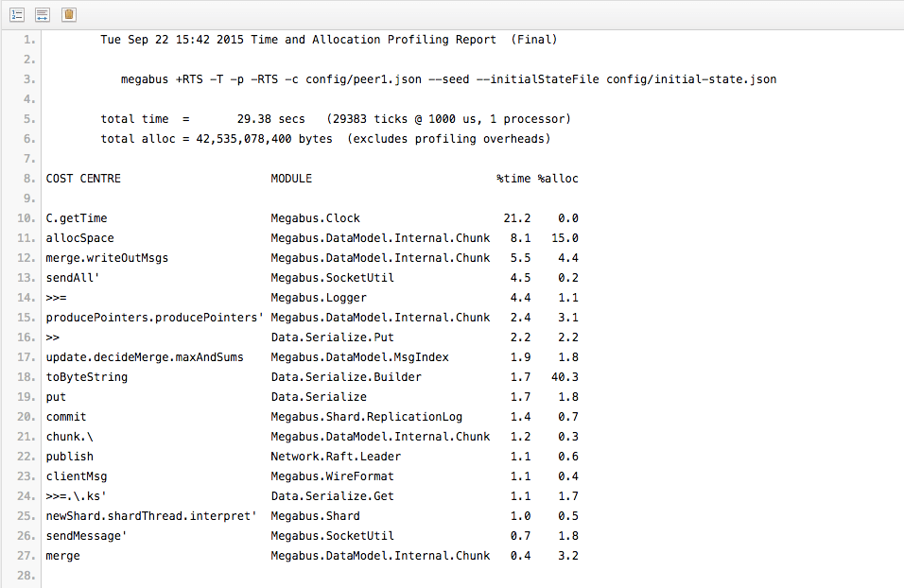Toggle line numbers with the numbered-list icon
904x588 pixels.
[x=17, y=15]
